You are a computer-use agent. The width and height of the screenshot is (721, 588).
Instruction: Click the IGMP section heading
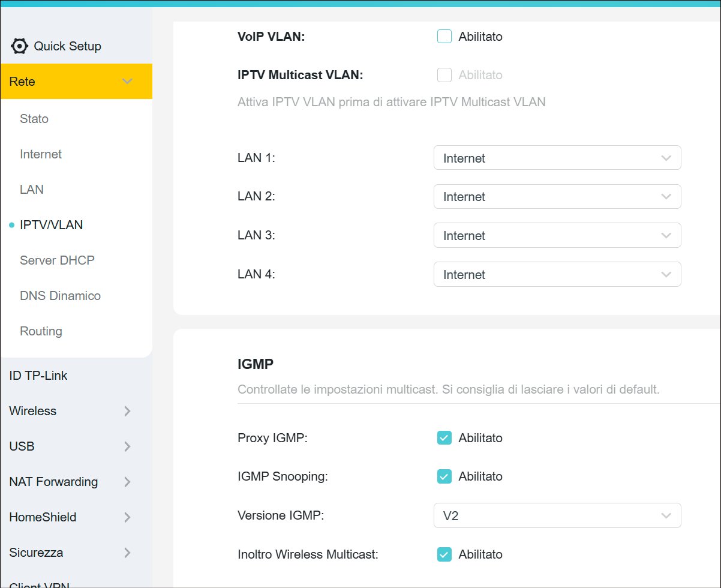coord(256,364)
